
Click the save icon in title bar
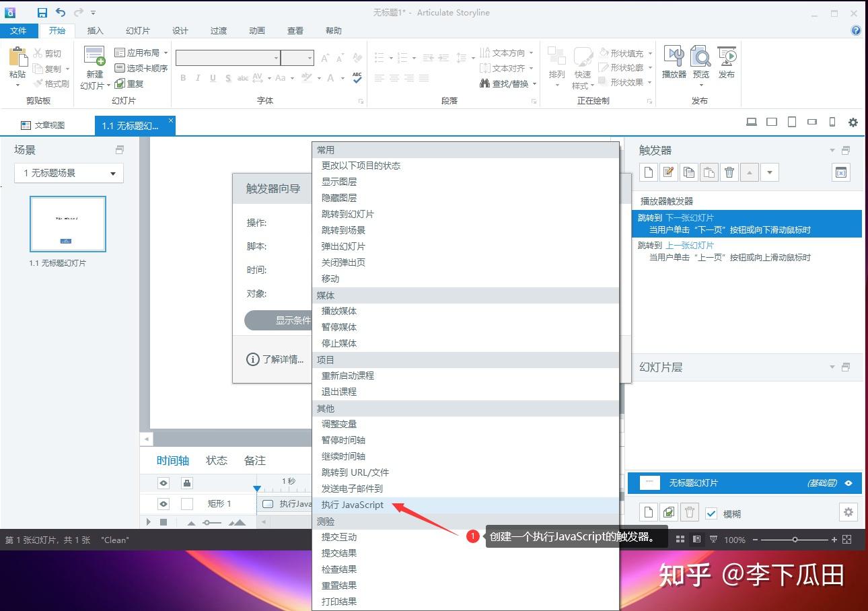(x=42, y=13)
